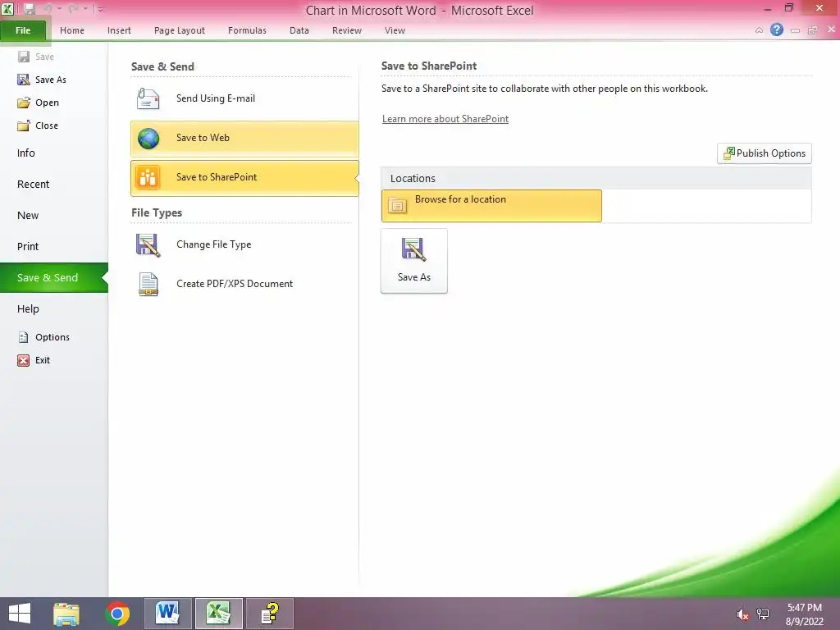Minimize the workbook window in ribbon corner
840x630 pixels.
point(795,30)
